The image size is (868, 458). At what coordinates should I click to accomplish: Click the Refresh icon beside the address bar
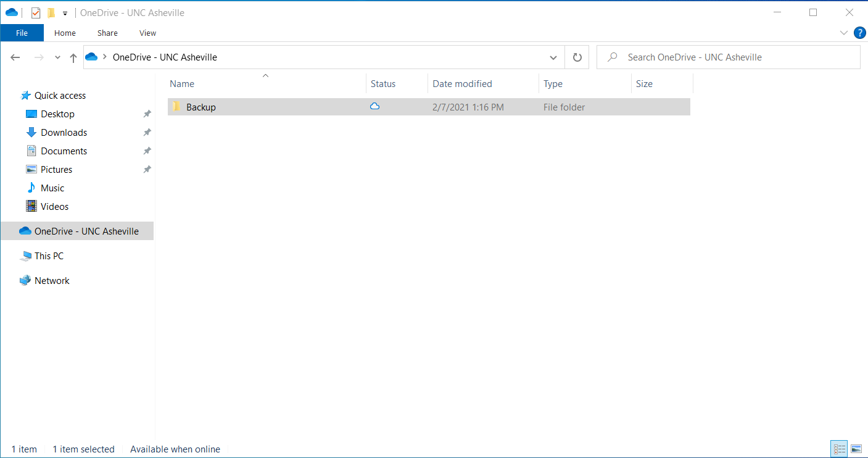pos(577,57)
